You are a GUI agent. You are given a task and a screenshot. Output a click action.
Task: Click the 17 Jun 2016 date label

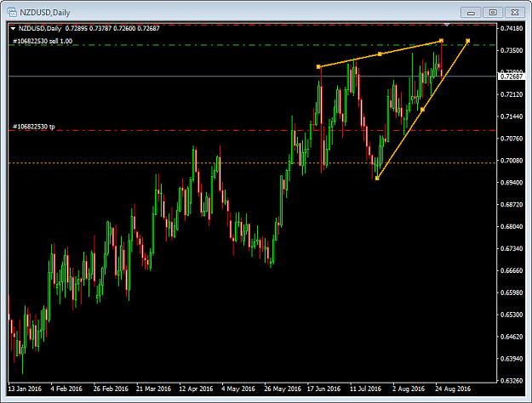pos(323,389)
